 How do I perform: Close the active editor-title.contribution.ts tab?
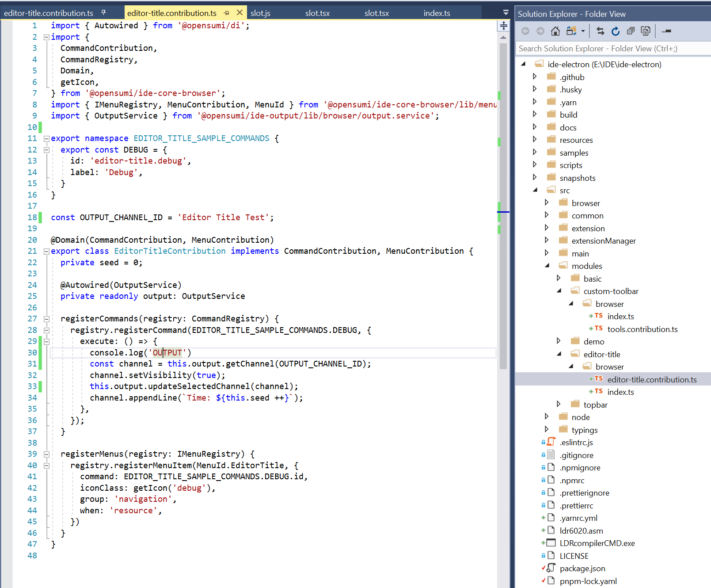tap(240, 13)
